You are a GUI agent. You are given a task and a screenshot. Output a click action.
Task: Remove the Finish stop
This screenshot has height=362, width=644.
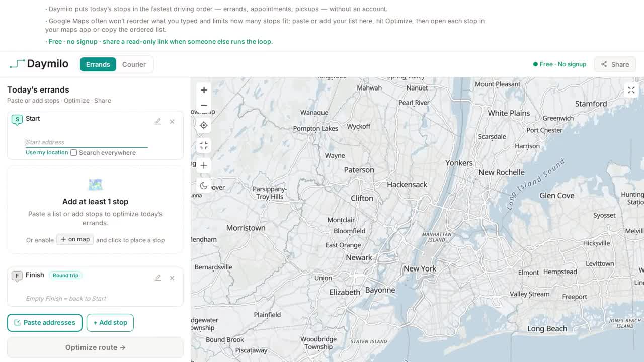point(172,278)
